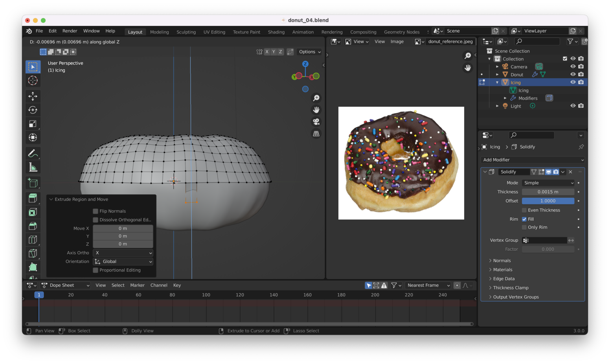
Task: Open the Add Modifier dropdown
Action: coord(533,160)
